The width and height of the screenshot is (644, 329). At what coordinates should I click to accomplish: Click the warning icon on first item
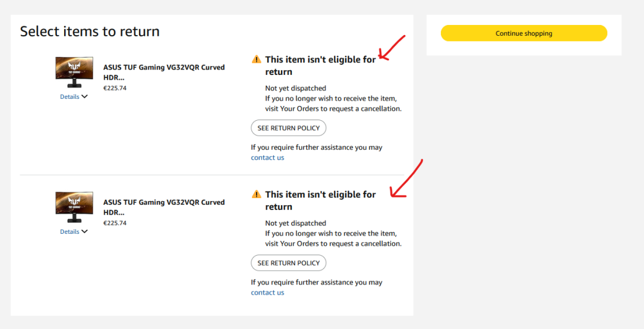click(x=256, y=59)
